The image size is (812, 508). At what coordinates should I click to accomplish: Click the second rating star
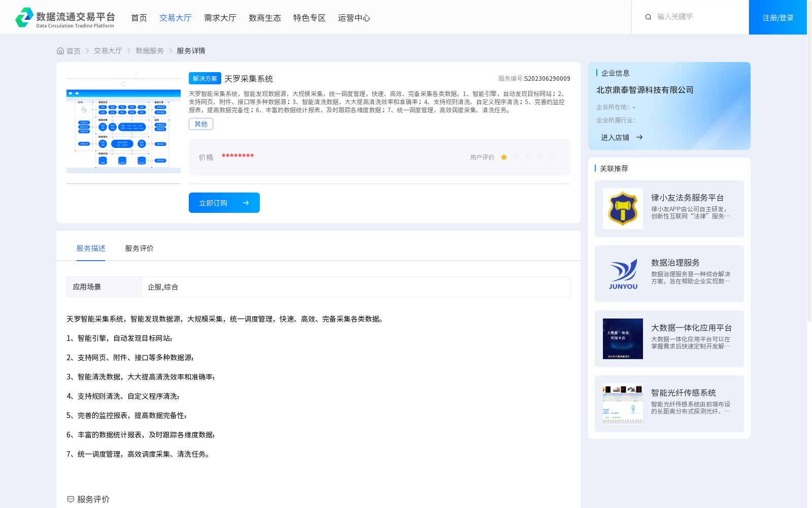point(516,157)
